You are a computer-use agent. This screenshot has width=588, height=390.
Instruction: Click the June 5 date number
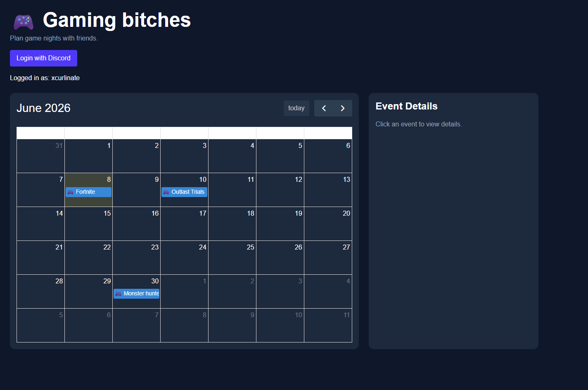pos(300,145)
